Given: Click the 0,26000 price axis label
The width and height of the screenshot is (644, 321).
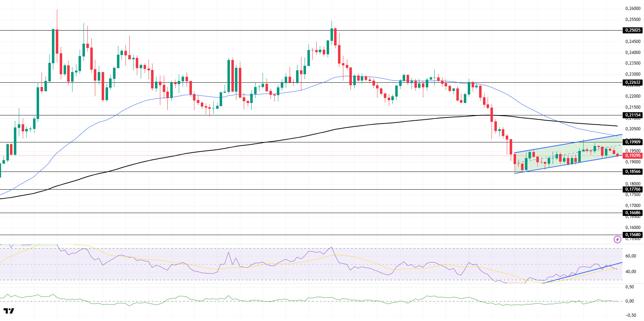Looking at the screenshot, I should pos(633,9).
